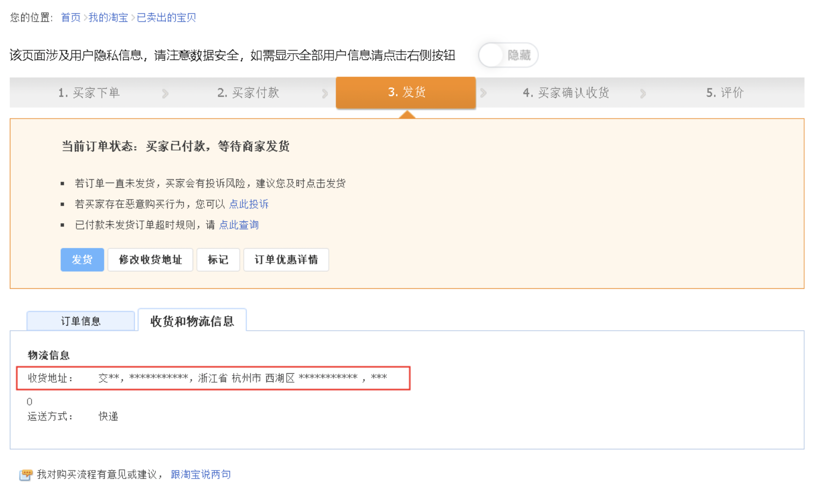
Task: Go to 首页 in breadcrumb
Action: click(71, 17)
